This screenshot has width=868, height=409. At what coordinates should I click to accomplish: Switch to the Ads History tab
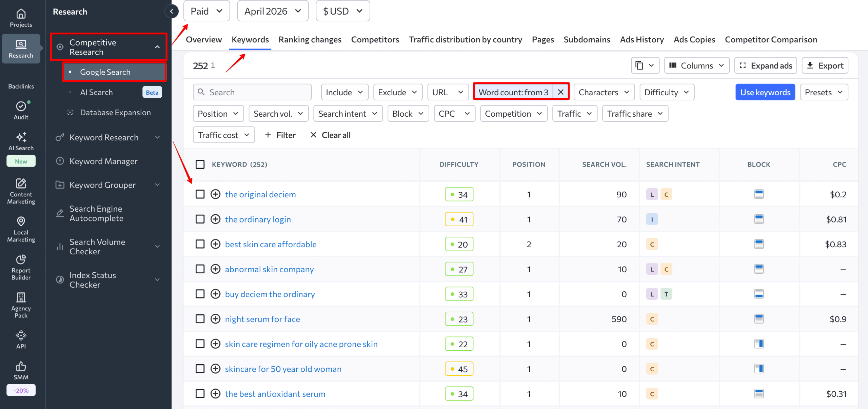(x=642, y=39)
